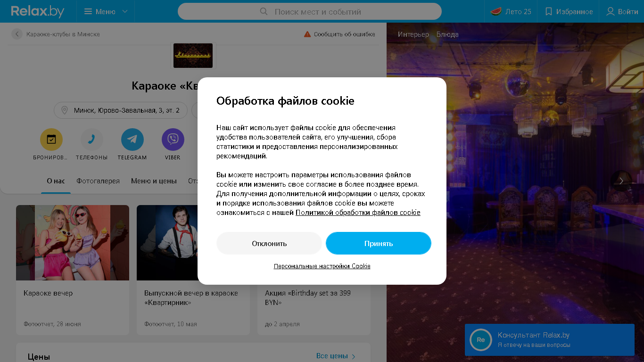Click the search magnifier icon
Image resolution: width=644 pixels, height=362 pixels.
[264, 11]
